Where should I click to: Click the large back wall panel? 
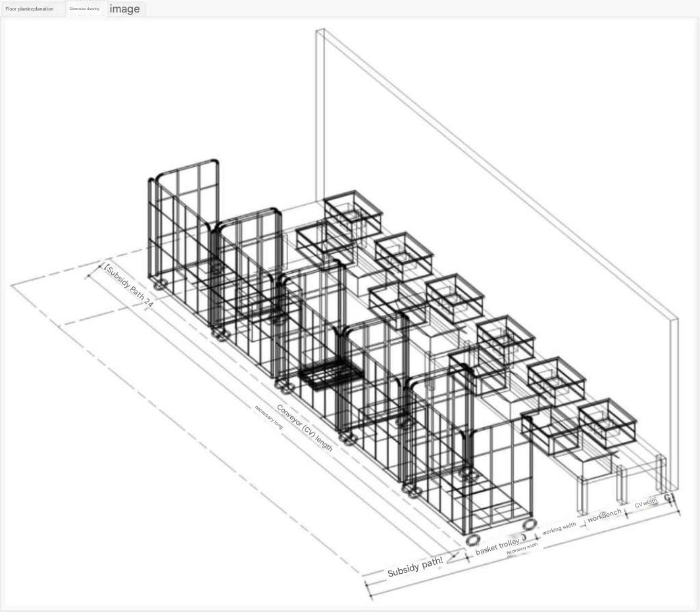coord(500,197)
